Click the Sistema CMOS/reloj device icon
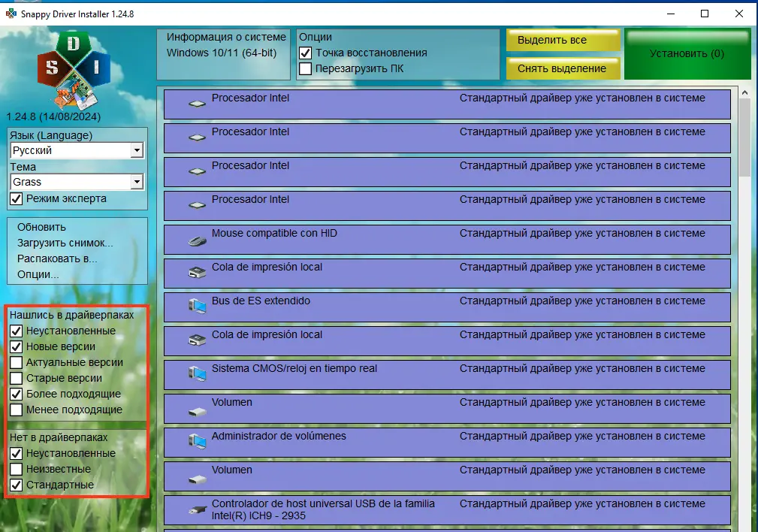 tap(198, 373)
